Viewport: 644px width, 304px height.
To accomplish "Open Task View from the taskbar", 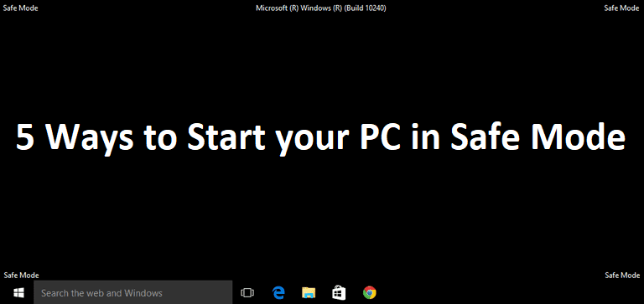I will point(247,292).
